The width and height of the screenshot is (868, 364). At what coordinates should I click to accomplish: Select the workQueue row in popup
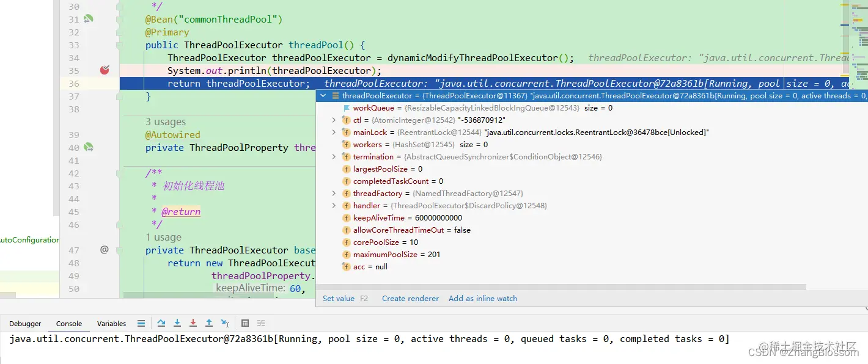click(x=592, y=108)
